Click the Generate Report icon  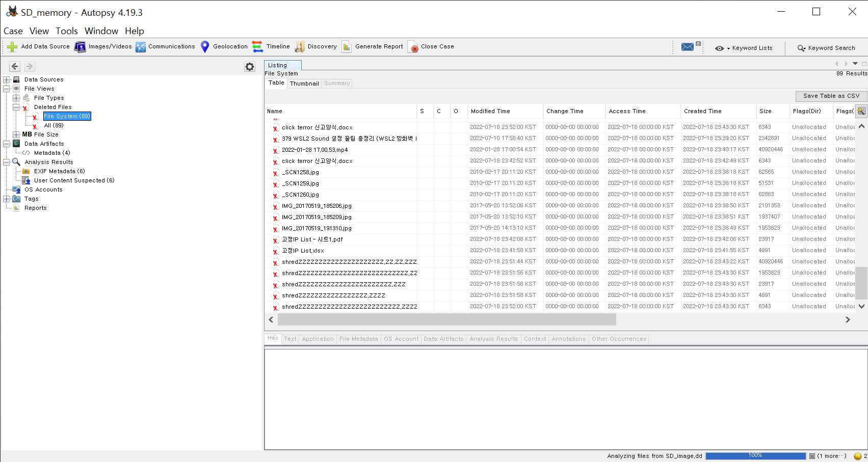[x=347, y=47]
